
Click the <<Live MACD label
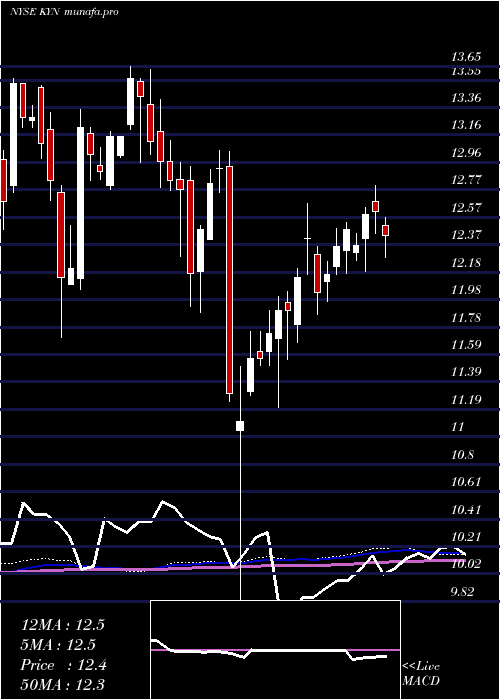(x=421, y=674)
